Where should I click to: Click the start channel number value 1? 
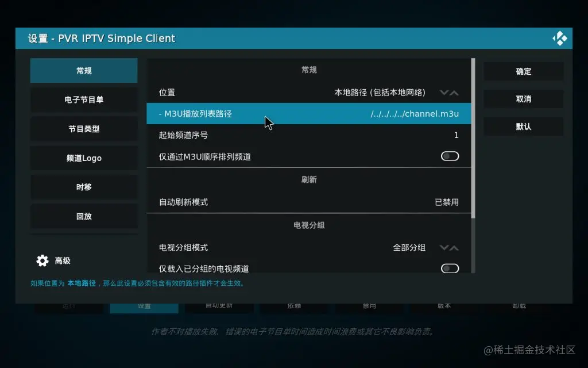[457, 135]
